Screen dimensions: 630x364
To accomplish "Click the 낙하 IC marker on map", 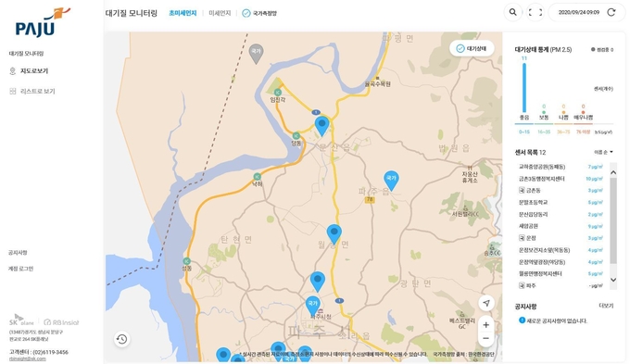I will [258, 177].
